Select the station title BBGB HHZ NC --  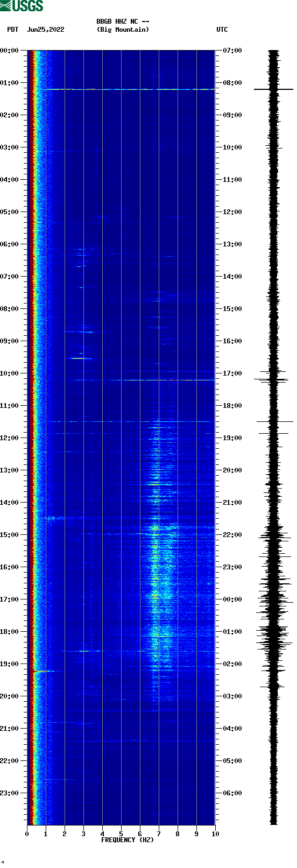tap(123, 22)
